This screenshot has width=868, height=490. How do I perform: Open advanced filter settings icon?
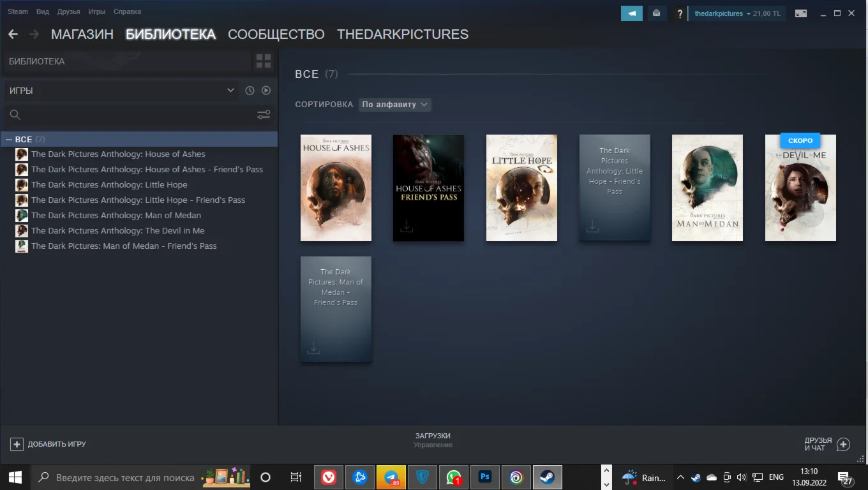263,115
